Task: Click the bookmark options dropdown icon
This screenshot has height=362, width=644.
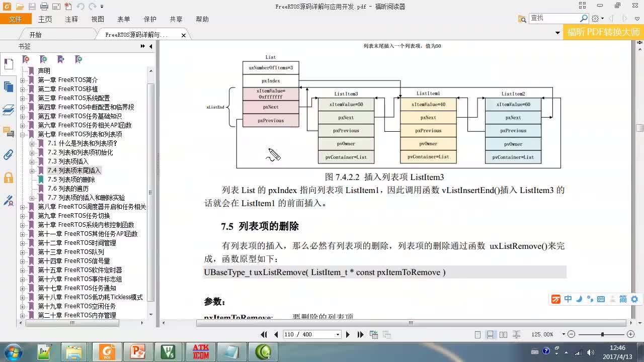Action: point(78,59)
